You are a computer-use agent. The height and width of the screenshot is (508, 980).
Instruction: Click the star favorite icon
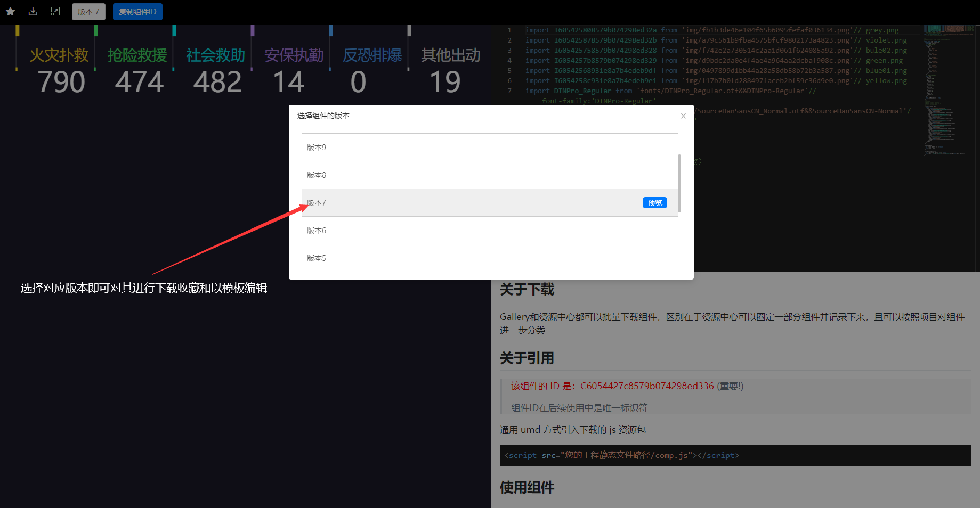click(x=10, y=11)
